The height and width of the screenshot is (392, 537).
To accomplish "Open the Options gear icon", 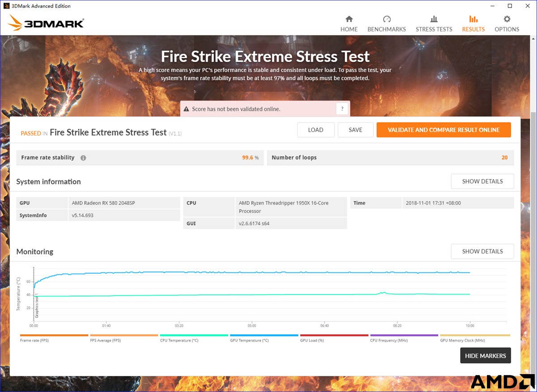I will click(507, 19).
